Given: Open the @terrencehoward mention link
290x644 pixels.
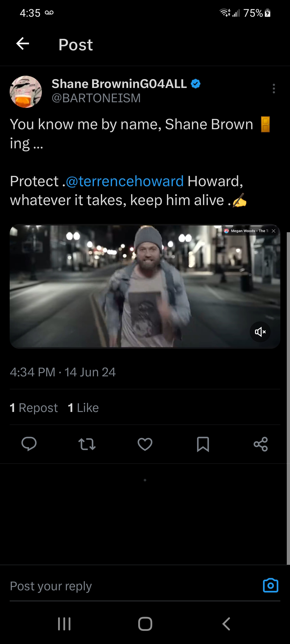Looking at the screenshot, I should point(125,181).
